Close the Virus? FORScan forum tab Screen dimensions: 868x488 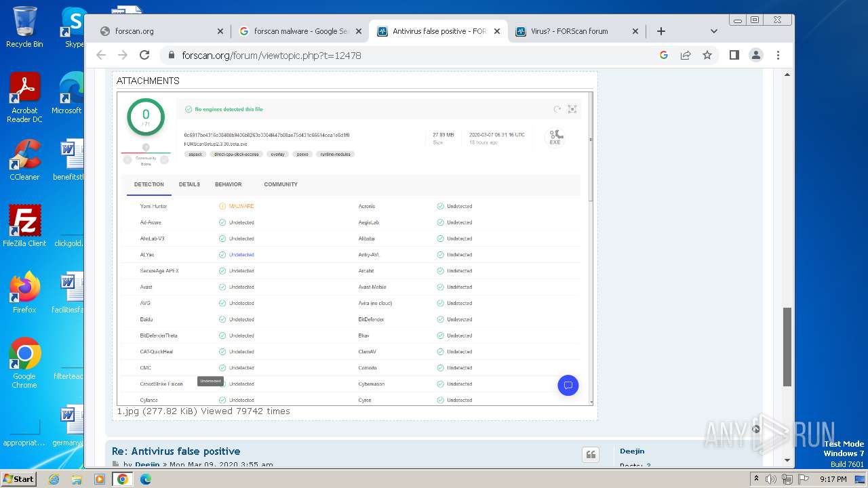635,31
